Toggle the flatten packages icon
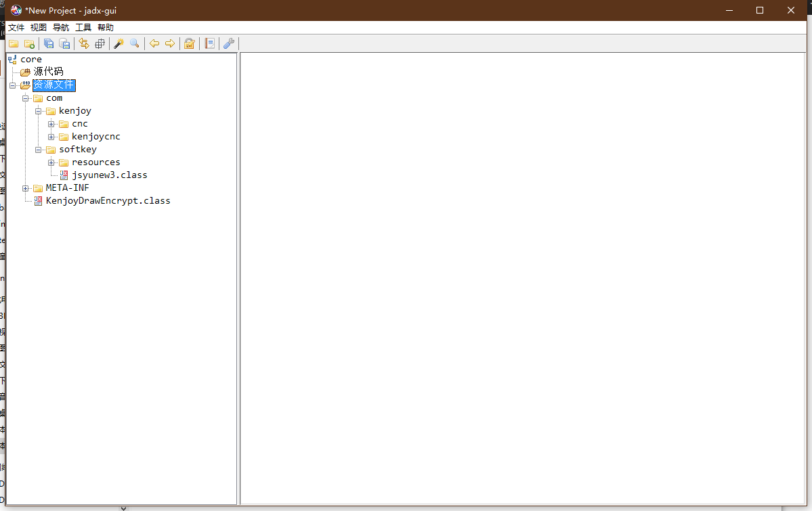Image resolution: width=812 pixels, height=511 pixels. tap(100, 44)
